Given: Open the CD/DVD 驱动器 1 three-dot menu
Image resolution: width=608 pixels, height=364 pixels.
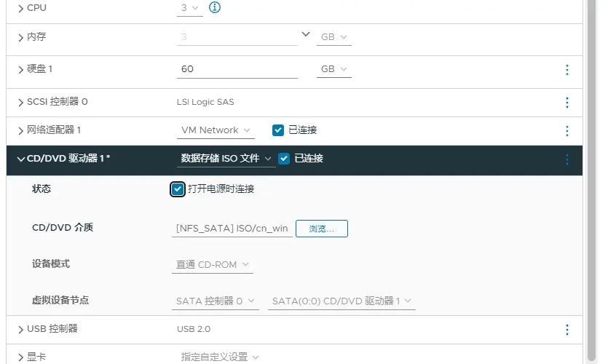Looking at the screenshot, I should [567, 159].
